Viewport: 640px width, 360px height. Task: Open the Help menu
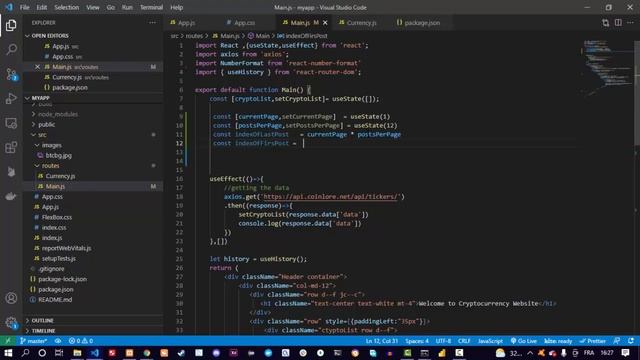point(176,7)
